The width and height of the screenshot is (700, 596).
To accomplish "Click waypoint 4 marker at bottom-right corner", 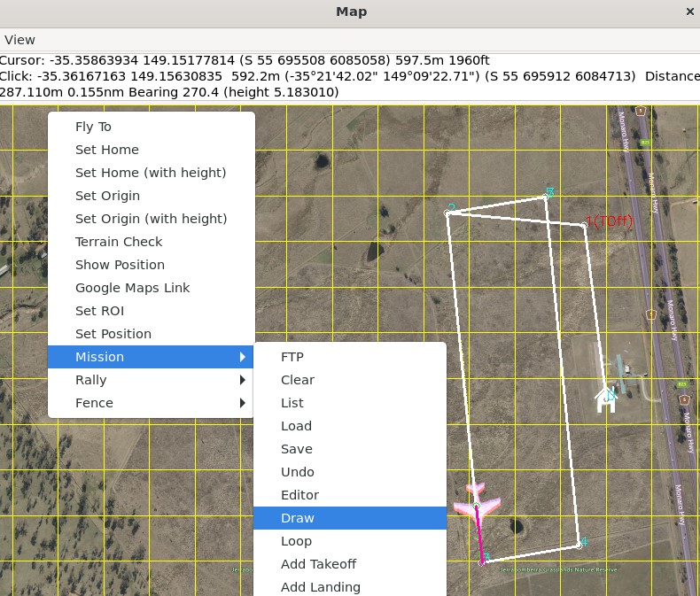I will point(579,545).
